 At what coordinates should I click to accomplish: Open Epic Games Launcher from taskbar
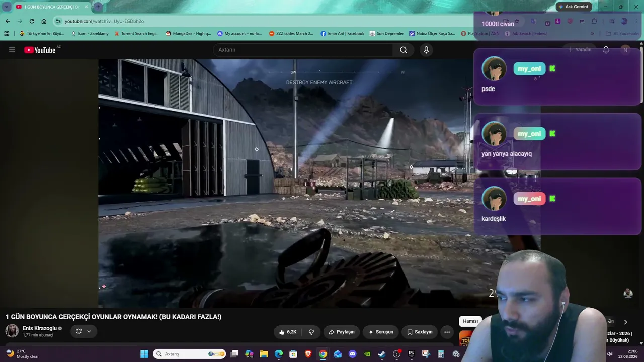tap(411, 354)
